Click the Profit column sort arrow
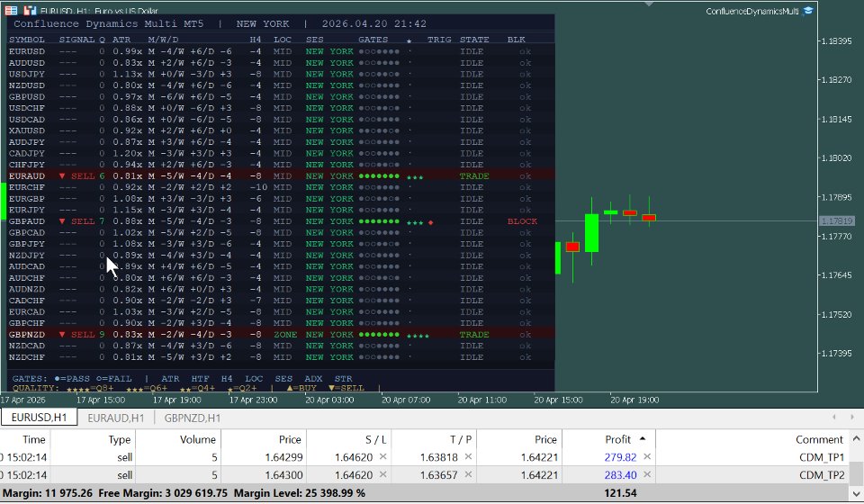The width and height of the screenshot is (864, 504). click(x=643, y=438)
